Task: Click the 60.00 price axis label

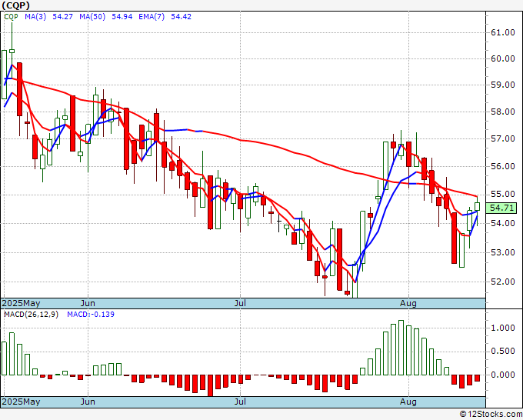Action: [x=503, y=58]
